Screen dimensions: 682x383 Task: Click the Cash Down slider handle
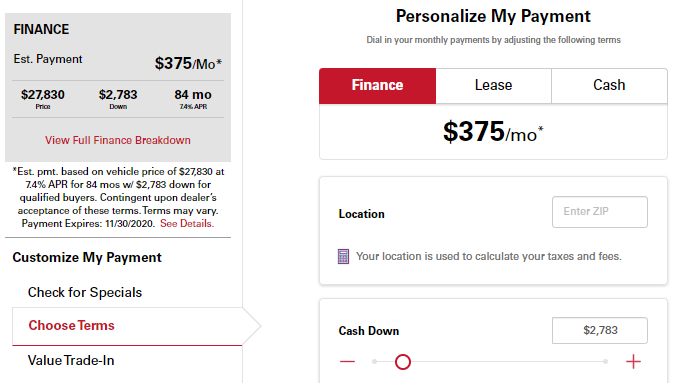coord(403,361)
